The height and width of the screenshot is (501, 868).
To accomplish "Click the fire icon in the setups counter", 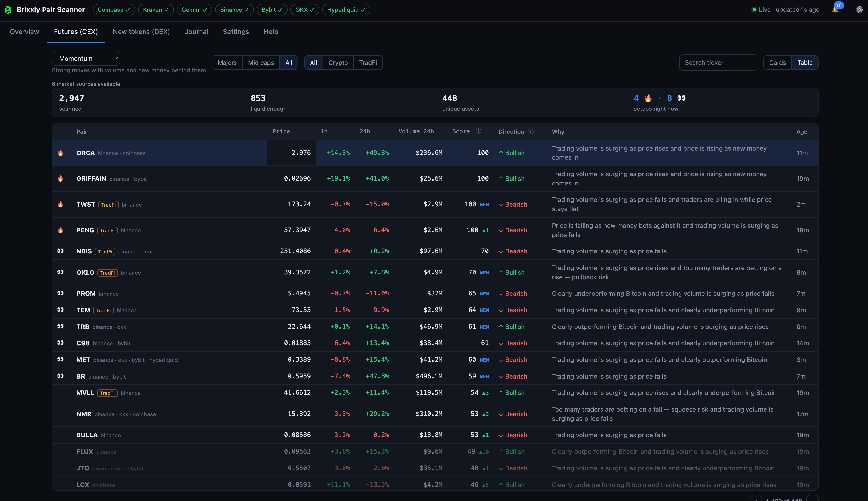I will pos(648,98).
